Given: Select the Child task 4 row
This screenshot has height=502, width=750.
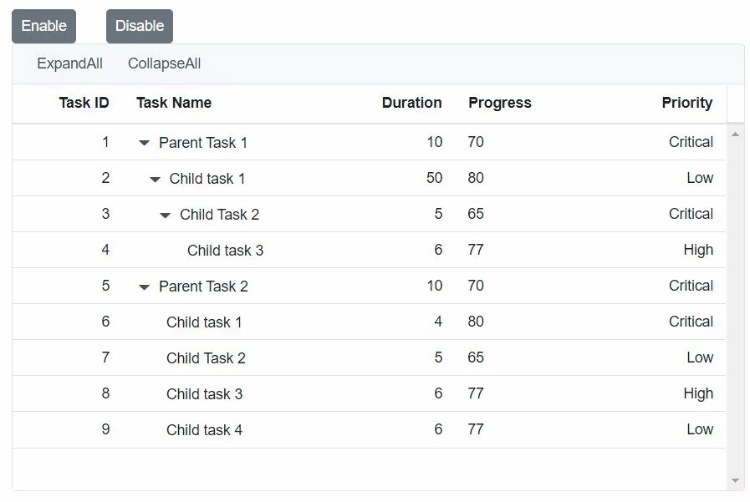Looking at the screenshot, I should pyautogui.click(x=369, y=430).
